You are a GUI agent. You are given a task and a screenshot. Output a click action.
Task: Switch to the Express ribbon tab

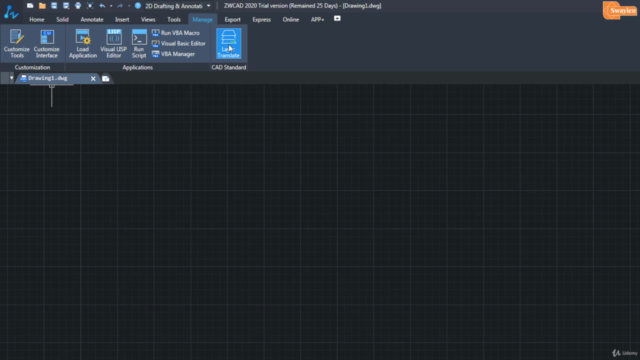262,19
